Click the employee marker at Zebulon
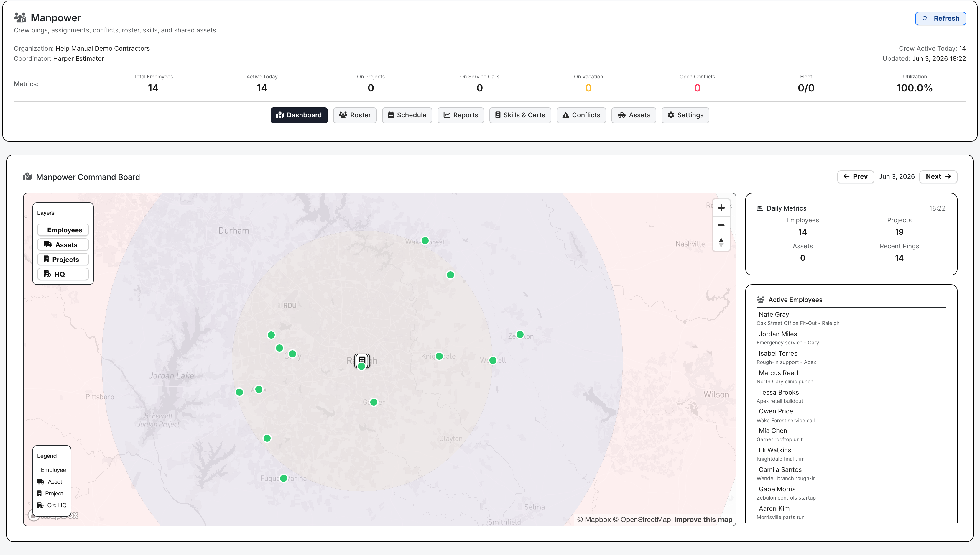Screen dimensions: 980x555 click(x=520, y=335)
